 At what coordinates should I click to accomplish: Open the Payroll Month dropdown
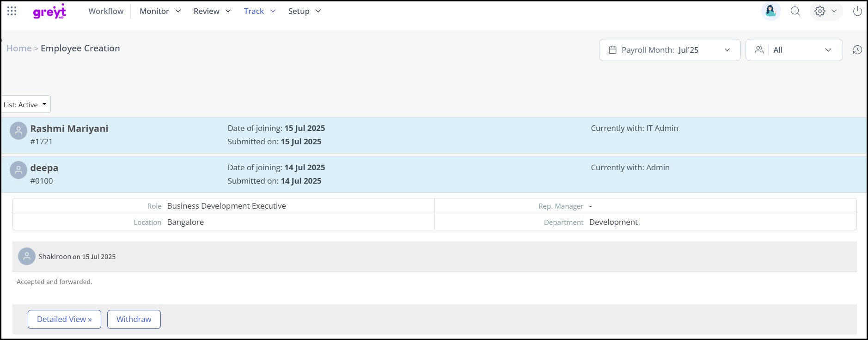[670, 50]
